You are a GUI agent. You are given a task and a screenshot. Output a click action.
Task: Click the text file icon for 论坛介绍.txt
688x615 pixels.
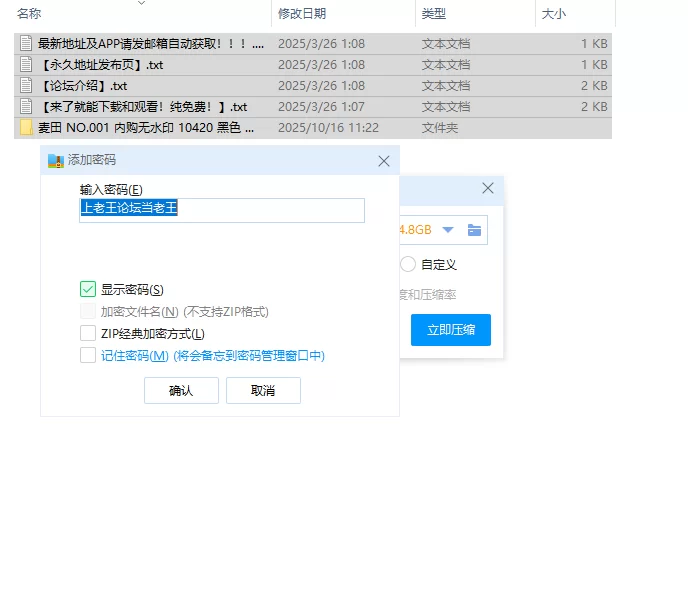click(x=27, y=86)
